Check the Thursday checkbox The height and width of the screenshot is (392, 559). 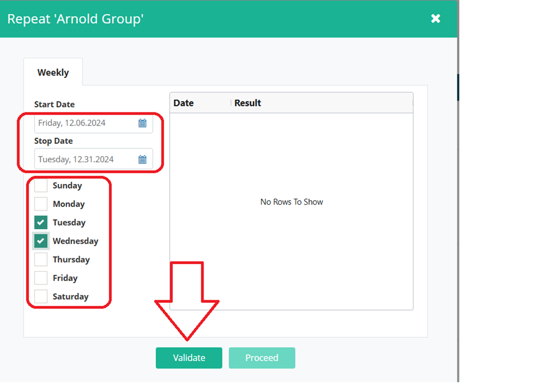click(41, 260)
